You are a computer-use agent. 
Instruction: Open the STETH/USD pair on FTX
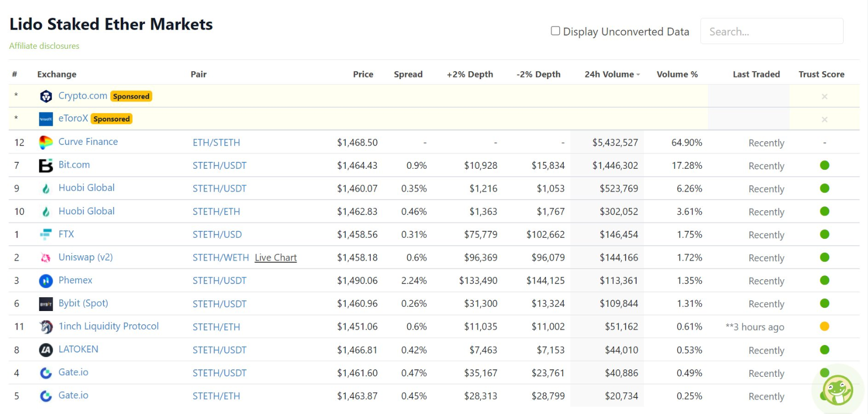point(217,235)
